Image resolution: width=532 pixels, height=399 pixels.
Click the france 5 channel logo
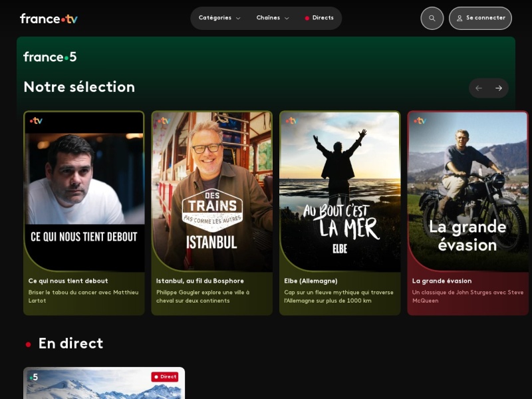50,57
